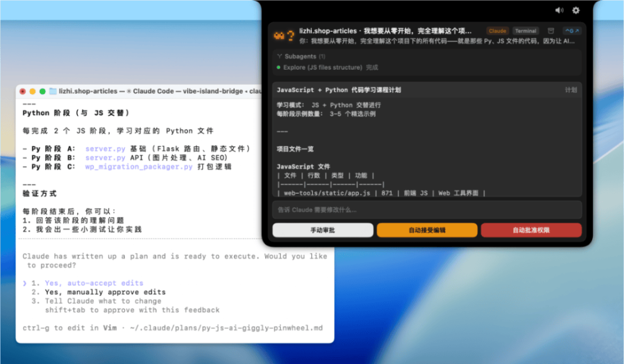This screenshot has height=364, width=624.
Task: Click the wp_migration_packager.py link
Action: tap(139, 167)
